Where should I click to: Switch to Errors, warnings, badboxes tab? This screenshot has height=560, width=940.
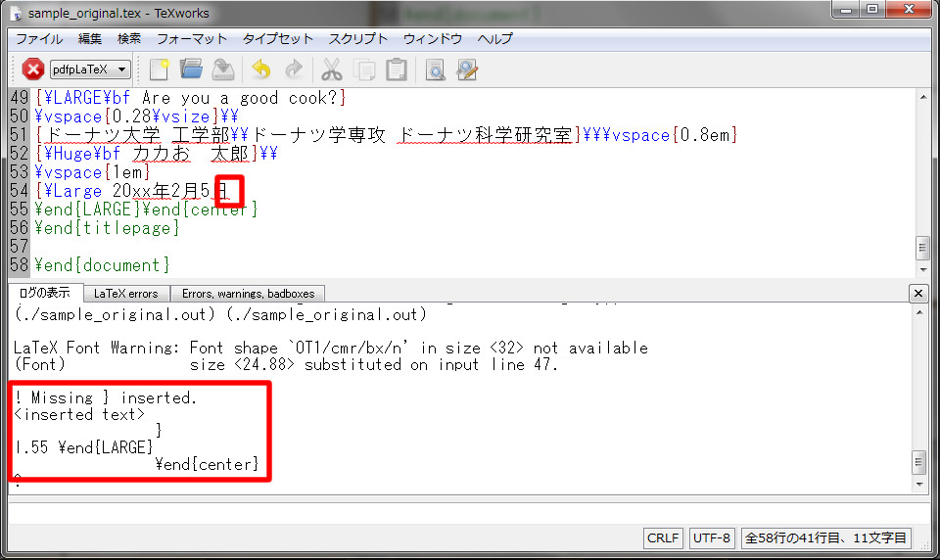248,294
